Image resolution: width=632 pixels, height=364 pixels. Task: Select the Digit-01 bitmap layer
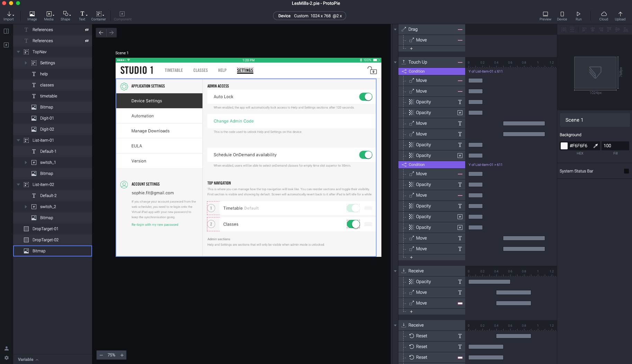click(x=53, y=118)
